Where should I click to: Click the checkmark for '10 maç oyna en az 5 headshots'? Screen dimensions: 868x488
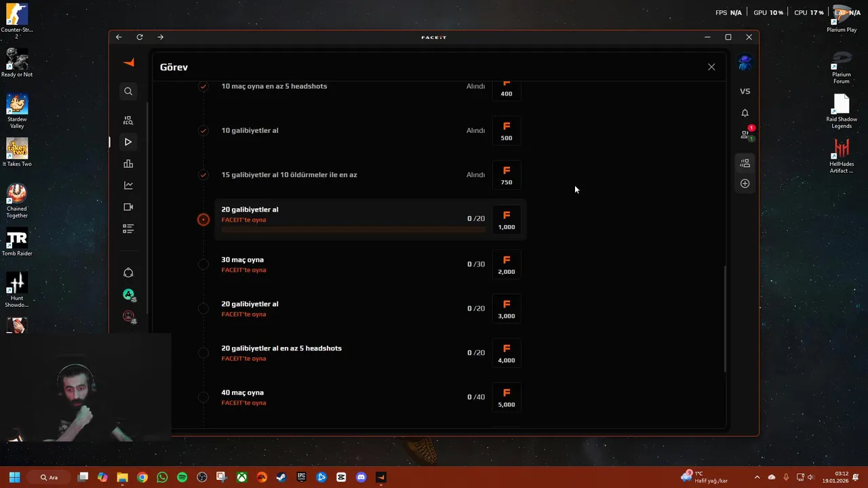203,86
